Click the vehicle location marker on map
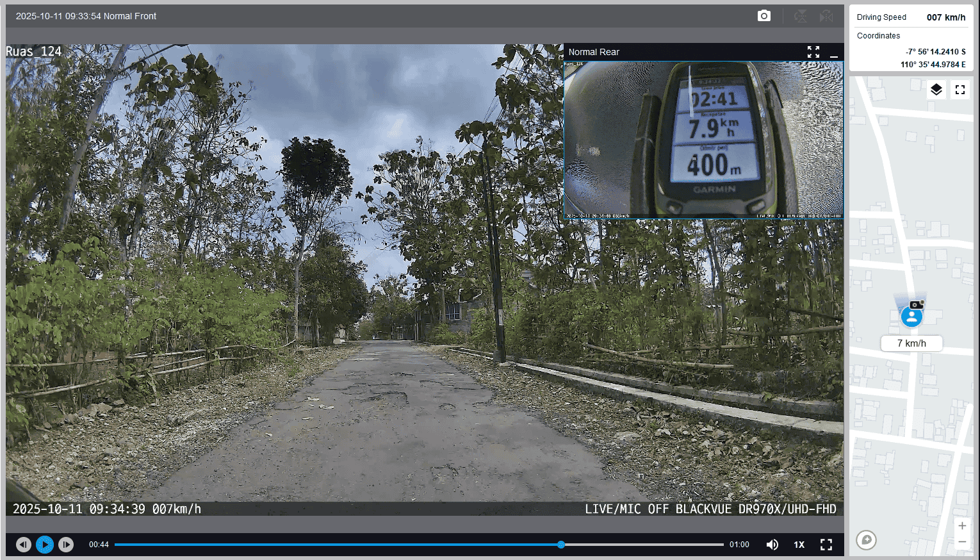The height and width of the screenshot is (560, 980). 911,317
